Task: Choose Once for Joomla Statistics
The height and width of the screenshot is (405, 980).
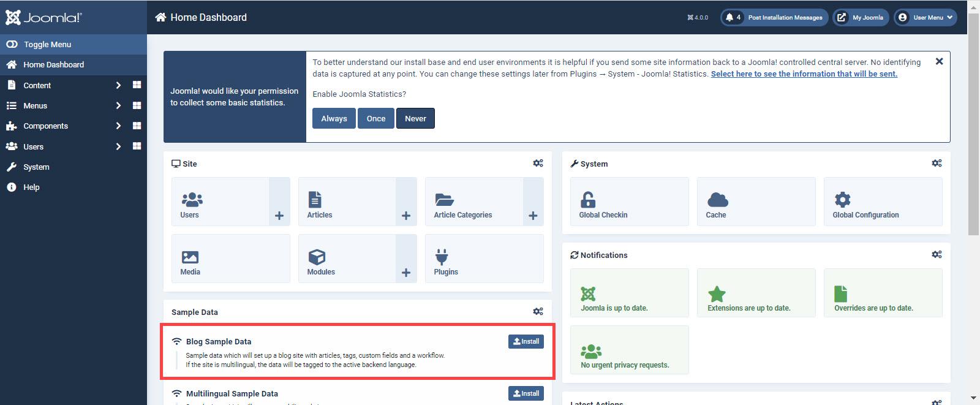Action: click(x=376, y=118)
